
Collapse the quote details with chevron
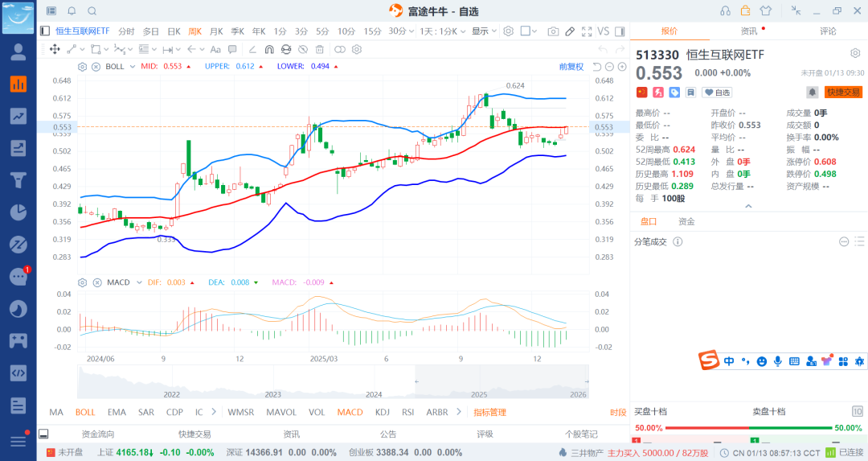tap(748, 206)
